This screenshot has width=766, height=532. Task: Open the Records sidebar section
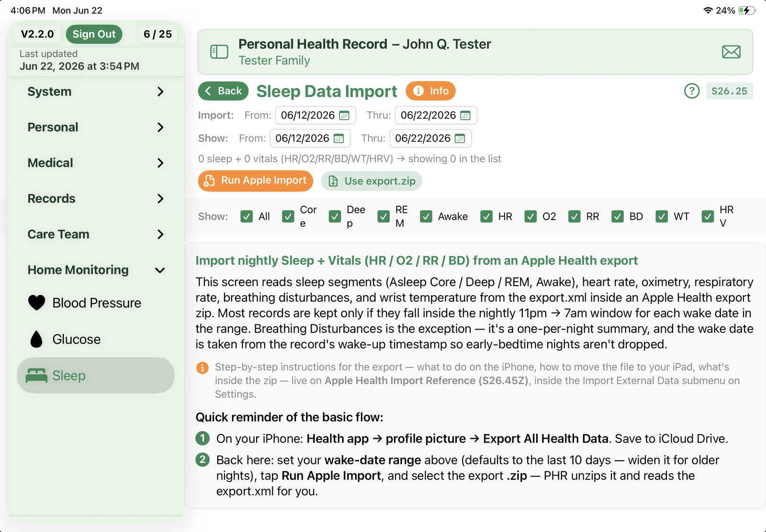96,199
